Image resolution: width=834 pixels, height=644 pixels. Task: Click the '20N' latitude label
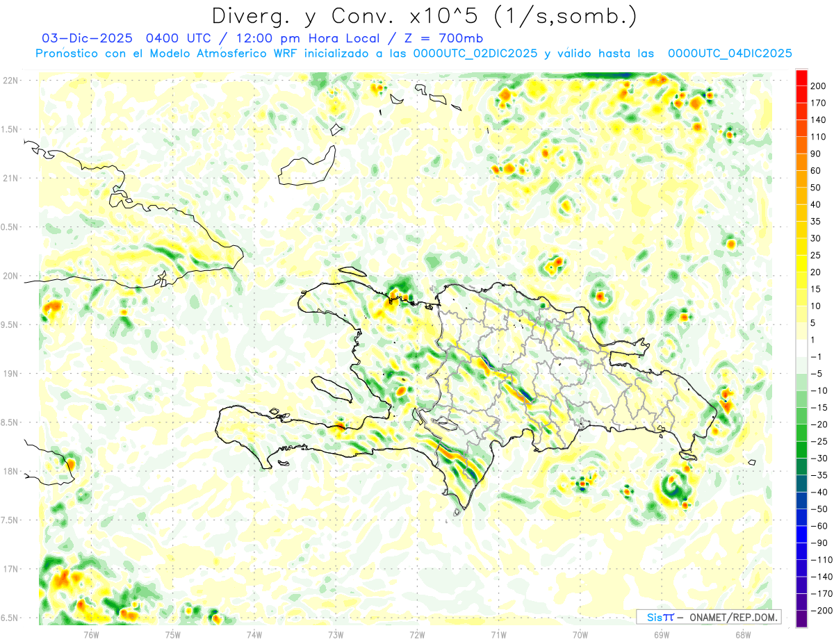coord(10,276)
